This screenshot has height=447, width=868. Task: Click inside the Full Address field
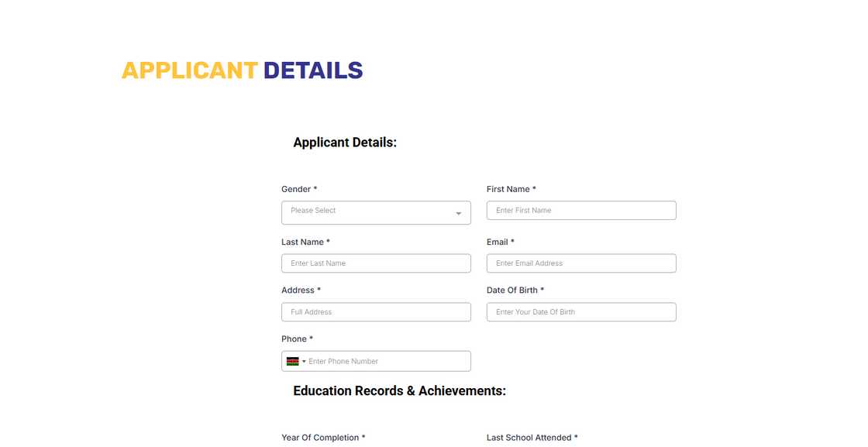(x=376, y=311)
